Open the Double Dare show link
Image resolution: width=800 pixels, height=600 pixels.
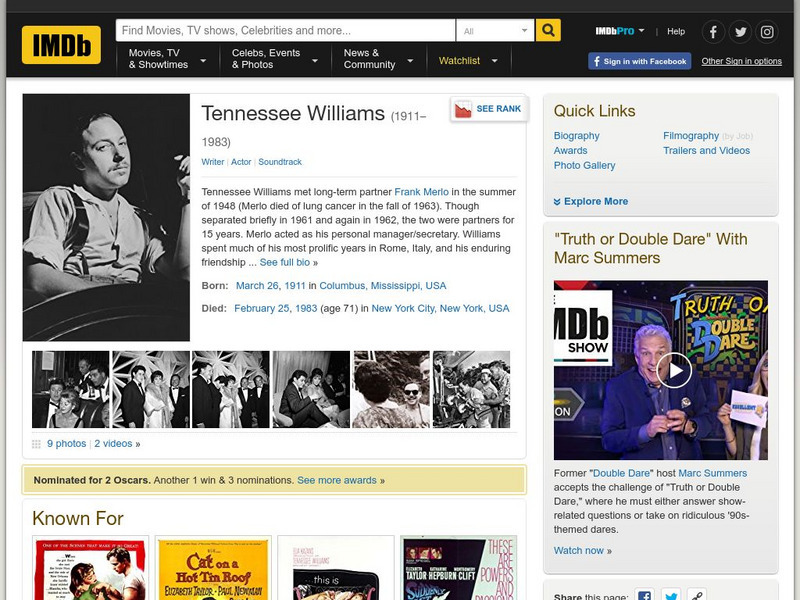tap(621, 473)
